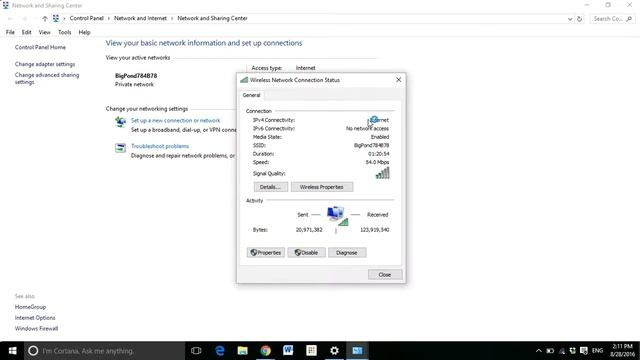Click the 54.0 Mbps speed value
640x360 pixels.
click(x=377, y=162)
